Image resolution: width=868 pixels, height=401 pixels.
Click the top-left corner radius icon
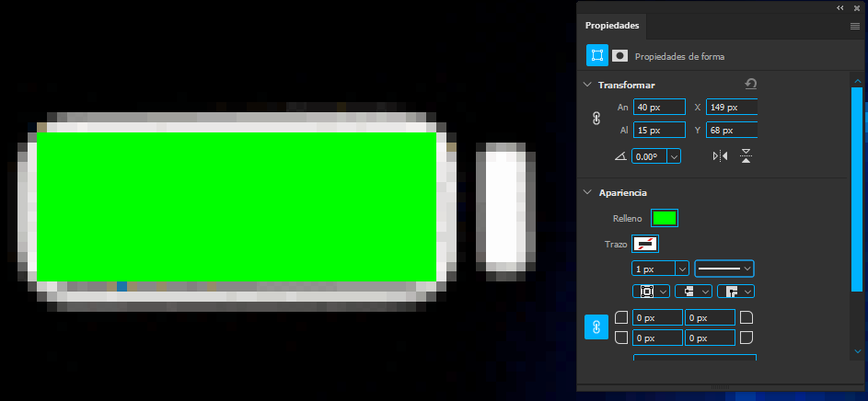tap(621, 317)
